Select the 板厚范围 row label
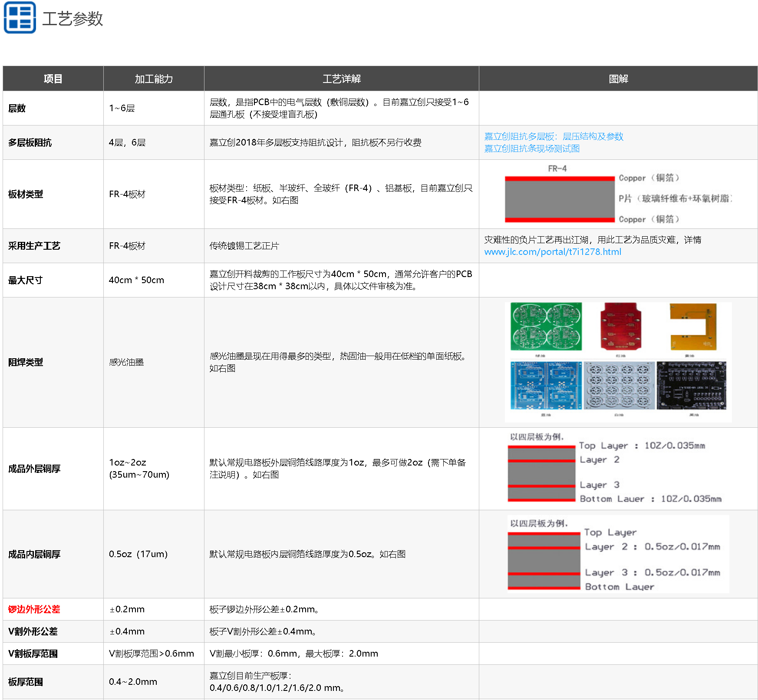 click(x=26, y=682)
